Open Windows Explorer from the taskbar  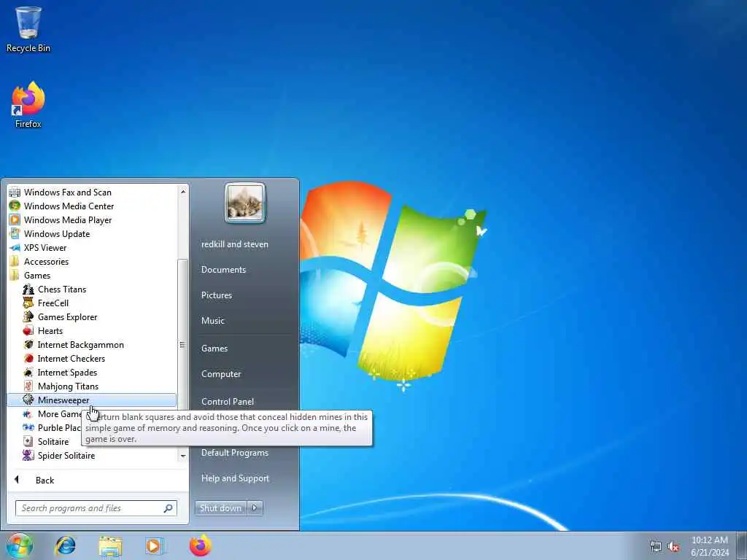tap(111, 546)
